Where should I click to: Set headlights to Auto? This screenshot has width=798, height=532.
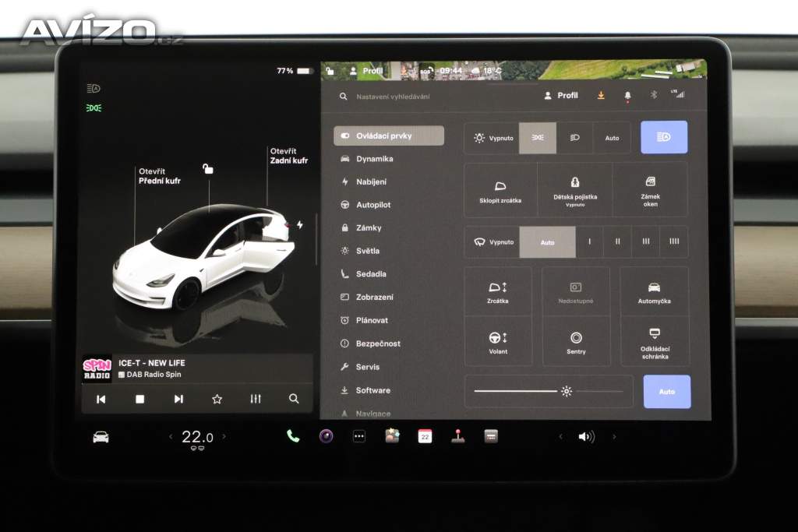click(612, 138)
